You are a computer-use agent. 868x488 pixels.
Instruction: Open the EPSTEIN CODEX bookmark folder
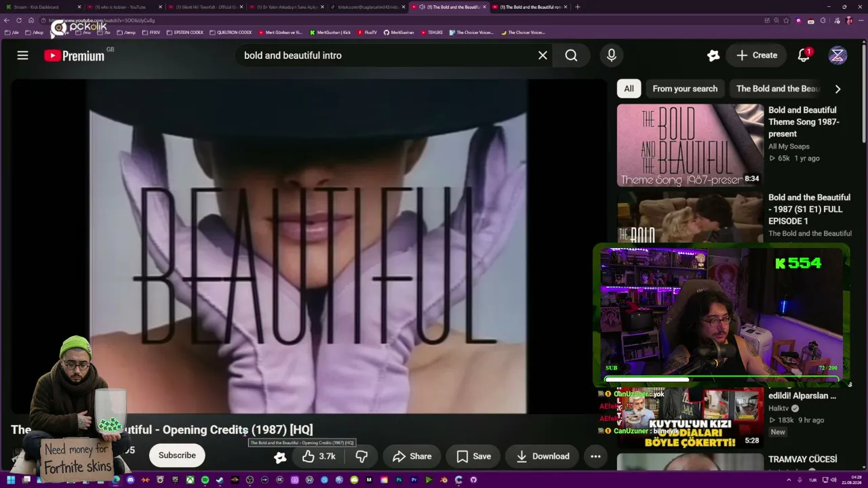(184, 33)
